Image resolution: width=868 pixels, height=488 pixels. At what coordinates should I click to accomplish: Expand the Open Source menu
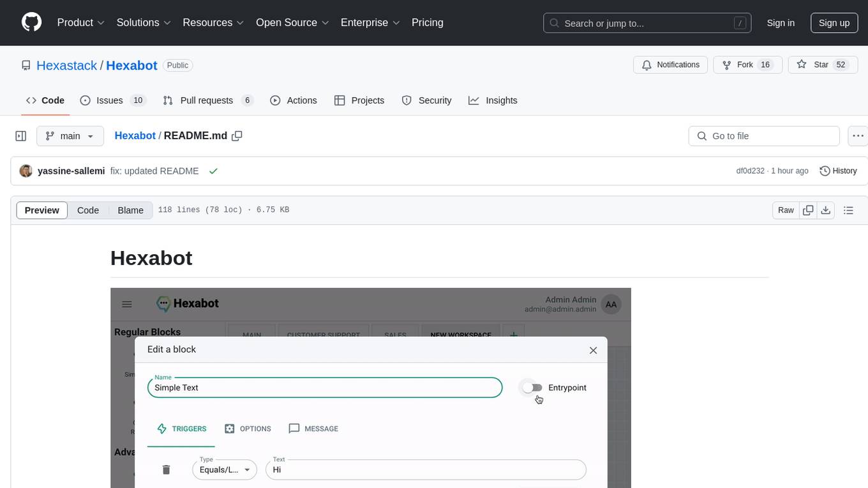[292, 22]
